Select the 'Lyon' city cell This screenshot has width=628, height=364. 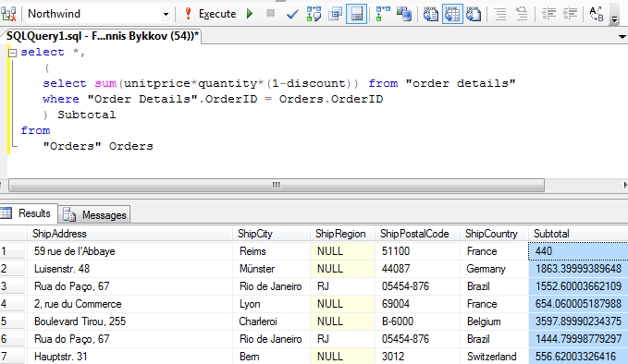click(x=271, y=304)
